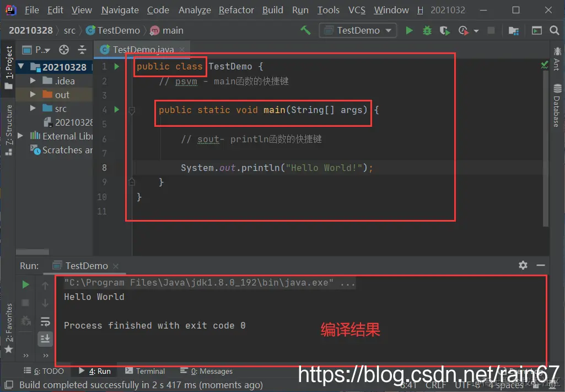The image size is (565, 392).
Task: Fold the main method at line 4
Action: coord(132,111)
